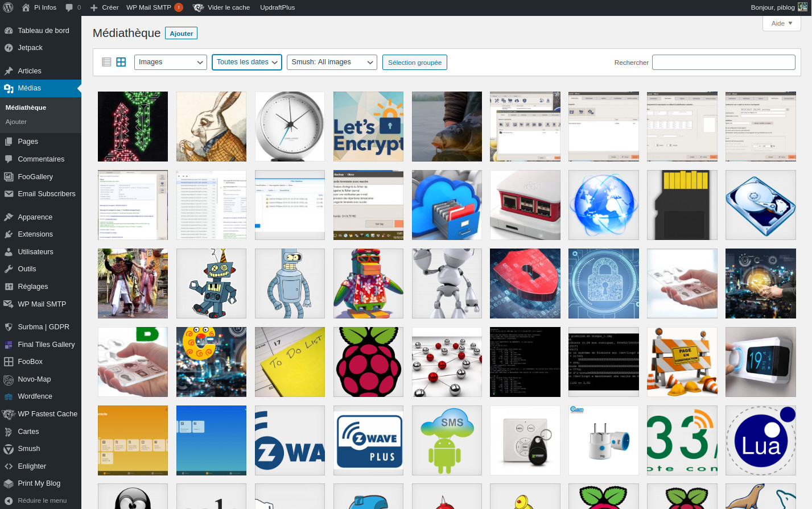Open the Images media type dropdown

click(x=171, y=62)
